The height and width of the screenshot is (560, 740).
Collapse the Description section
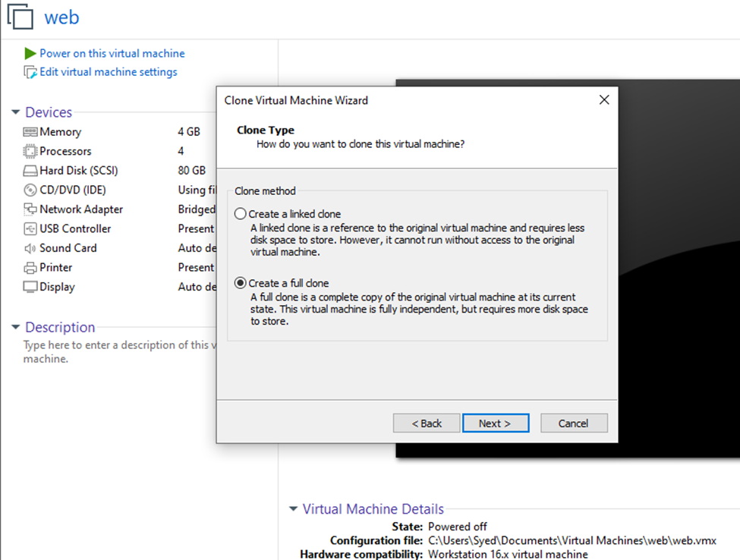point(15,328)
